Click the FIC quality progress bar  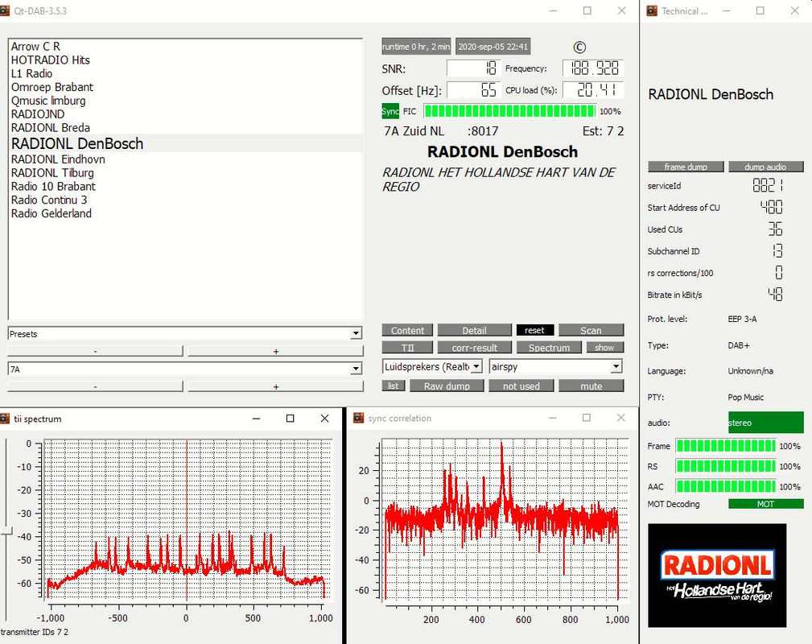[x=509, y=111]
